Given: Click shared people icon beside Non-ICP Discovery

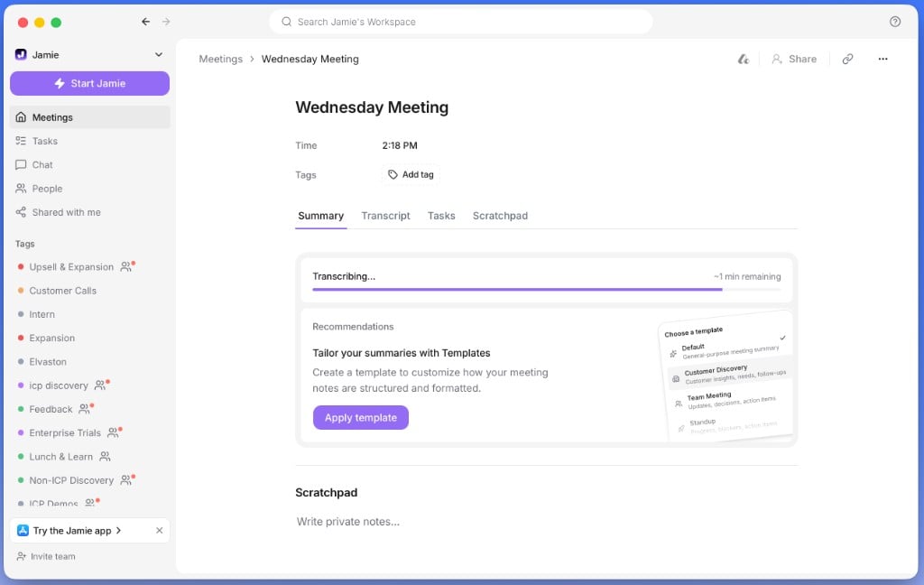Looking at the screenshot, I should point(126,480).
